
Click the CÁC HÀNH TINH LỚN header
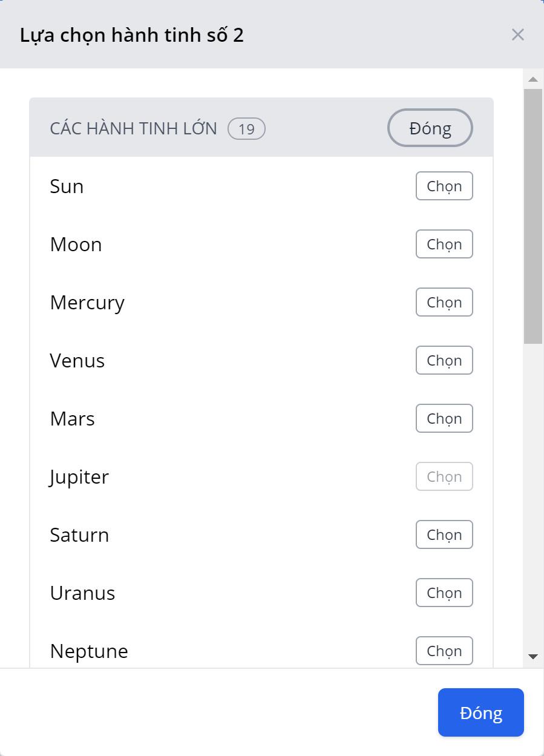[x=134, y=128]
